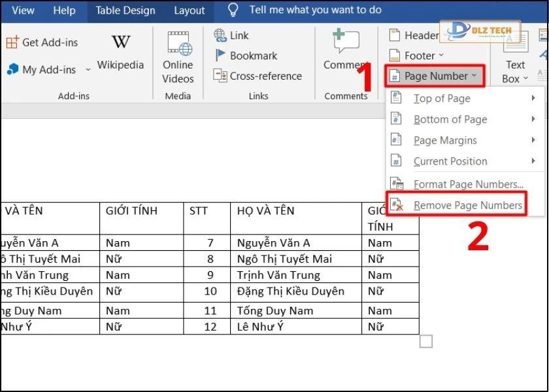
Task: Click the Tell me search field
Action: click(x=315, y=10)
